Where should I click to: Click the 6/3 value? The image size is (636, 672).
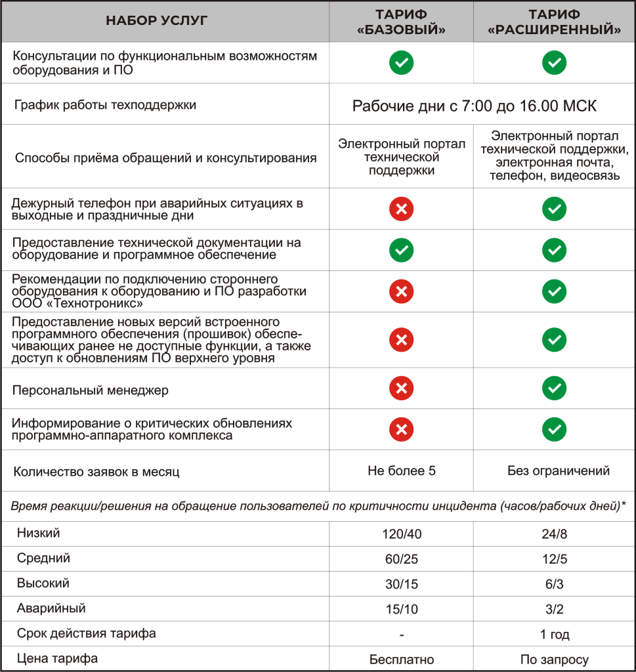click(554, 584)
